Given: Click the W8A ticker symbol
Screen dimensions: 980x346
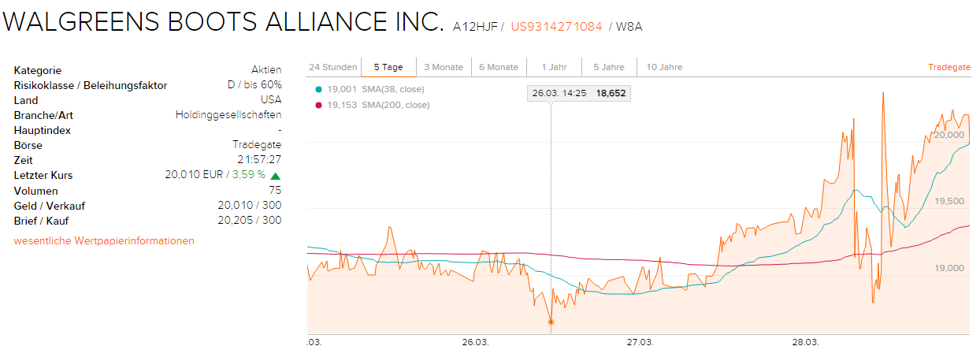Looking at the screenshot, I should (x=630, y=27).
